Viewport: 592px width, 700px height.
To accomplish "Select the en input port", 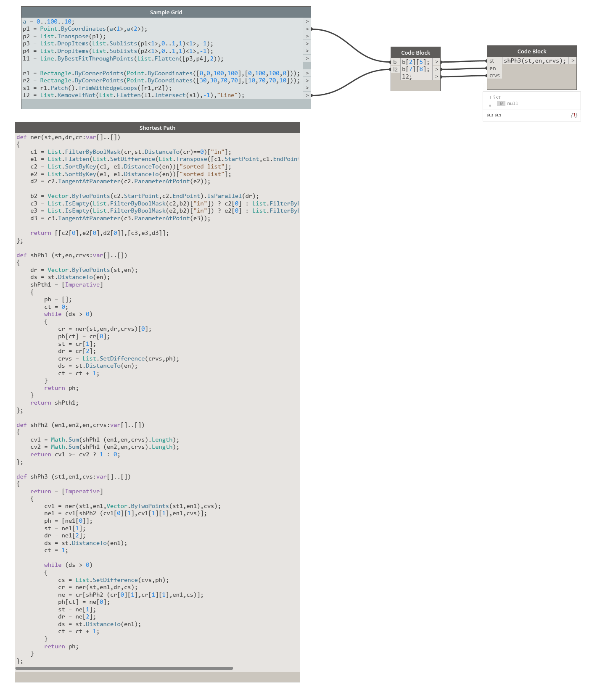I will (494, 68).
